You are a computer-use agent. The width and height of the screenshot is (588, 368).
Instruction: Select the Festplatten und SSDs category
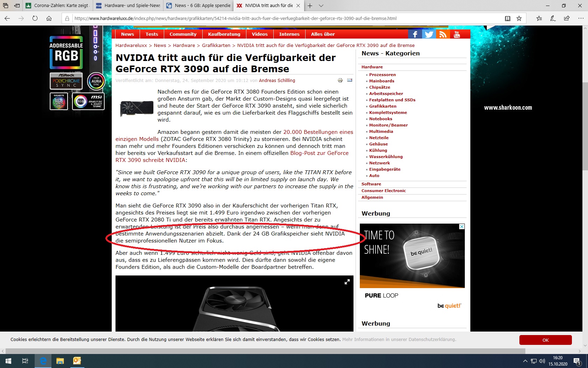coord(392,100)
